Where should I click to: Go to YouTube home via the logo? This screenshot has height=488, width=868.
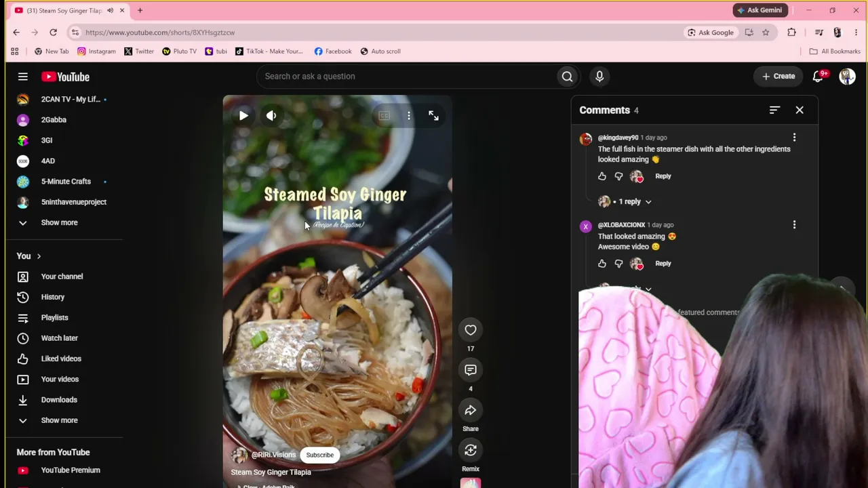(x=65, y=77)
